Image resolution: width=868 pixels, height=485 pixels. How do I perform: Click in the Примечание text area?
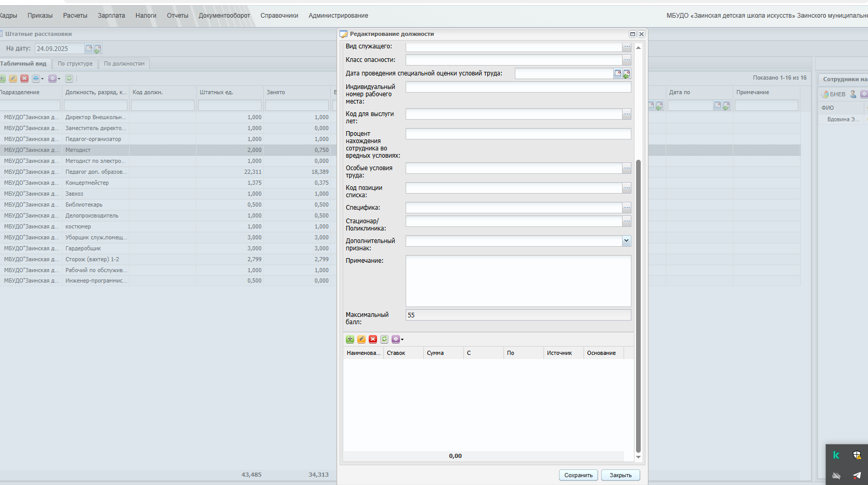point(519,281)
